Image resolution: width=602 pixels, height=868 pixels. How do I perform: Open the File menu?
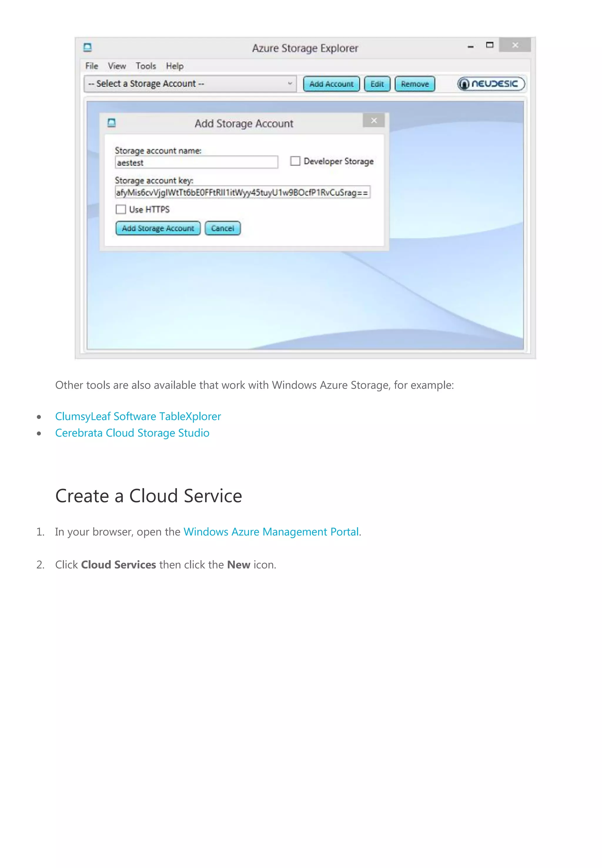pos(92,66)
